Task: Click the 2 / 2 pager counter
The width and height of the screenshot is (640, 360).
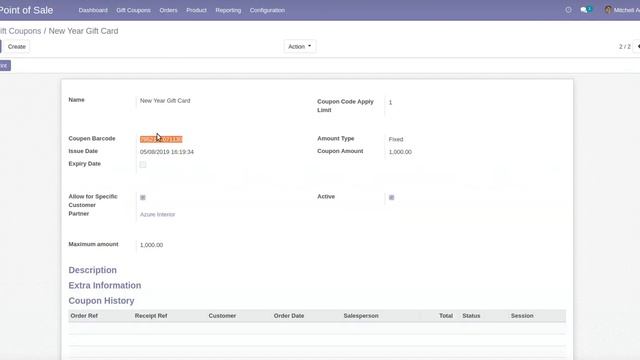Action: pos(624,47)
